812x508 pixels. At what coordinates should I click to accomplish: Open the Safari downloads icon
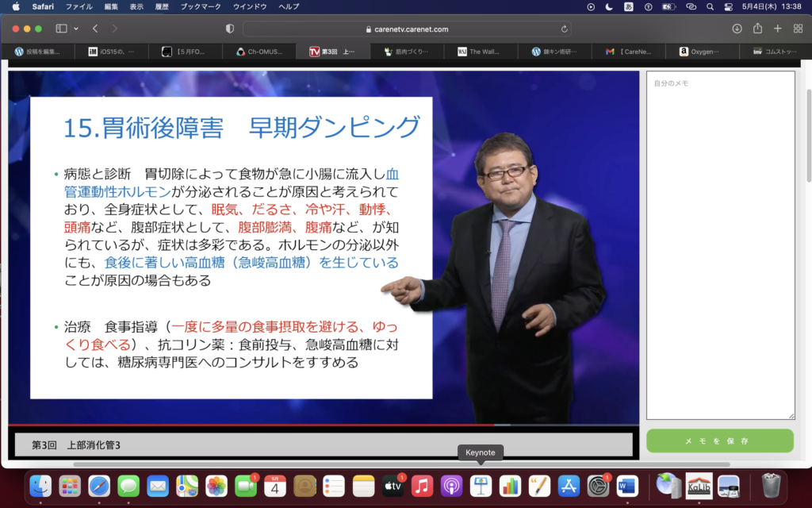click(737, 29)
